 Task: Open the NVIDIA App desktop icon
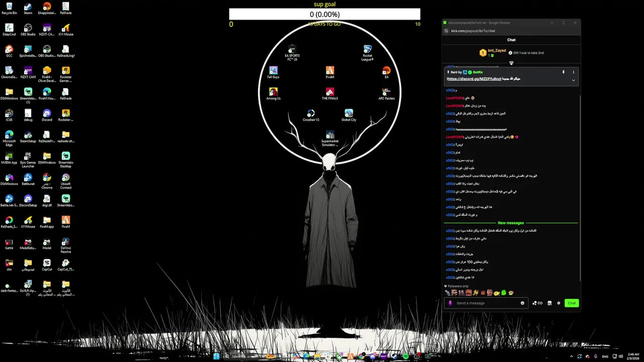click(9, 158)
